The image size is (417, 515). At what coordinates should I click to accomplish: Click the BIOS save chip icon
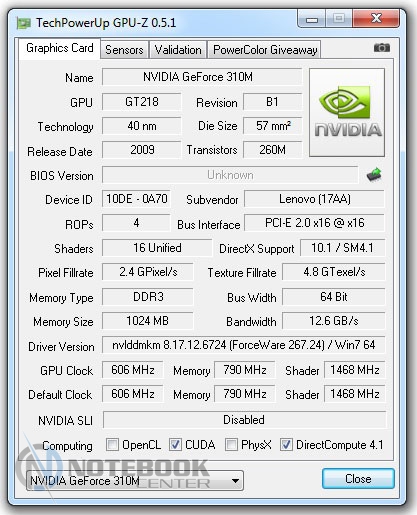pyautogui.click(x=374, y=174)
